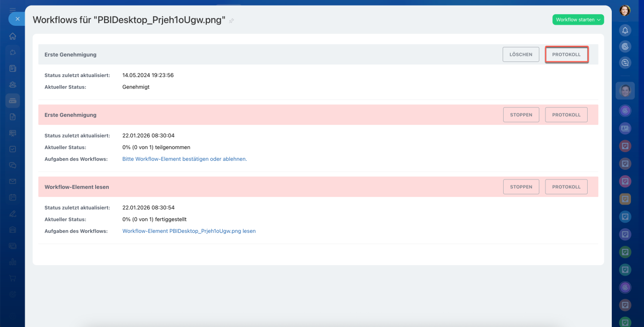Open the notifications bell in right panel
Screen dimensions: 644x327
coord(625,30)
